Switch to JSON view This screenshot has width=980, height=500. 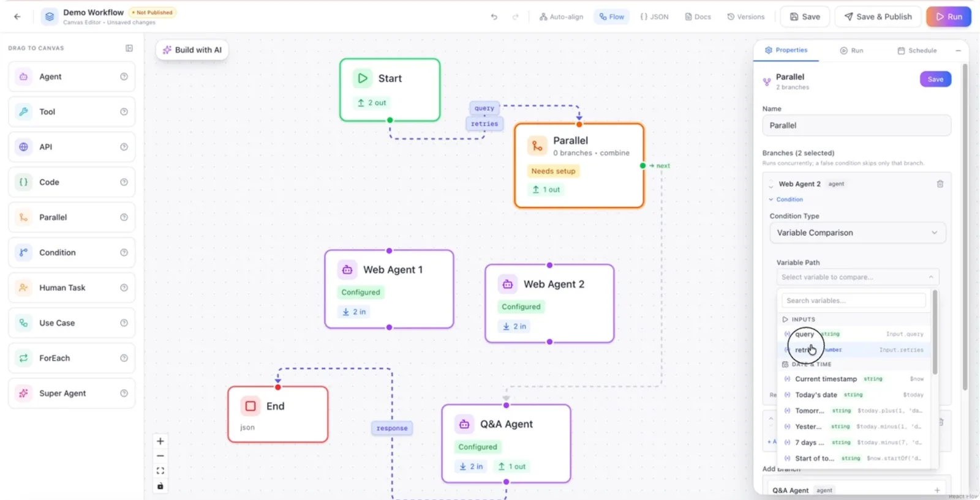click(x=654, y=17)
